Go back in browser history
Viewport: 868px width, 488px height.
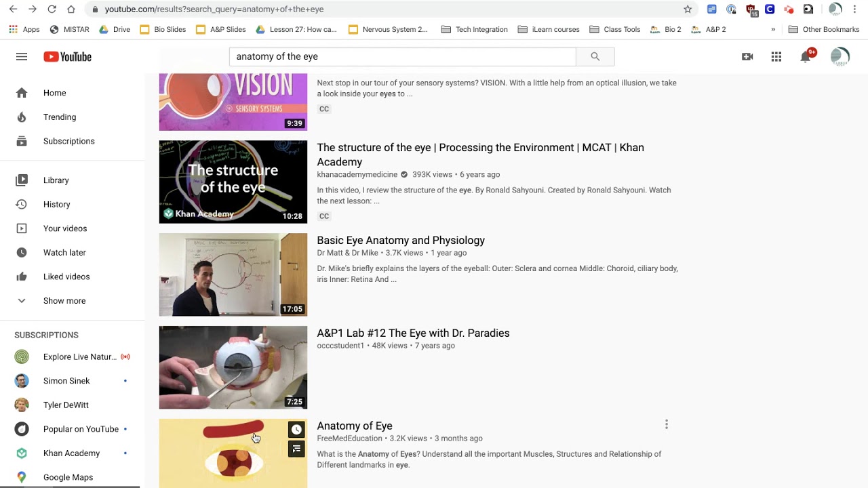(x=13, y=9)
